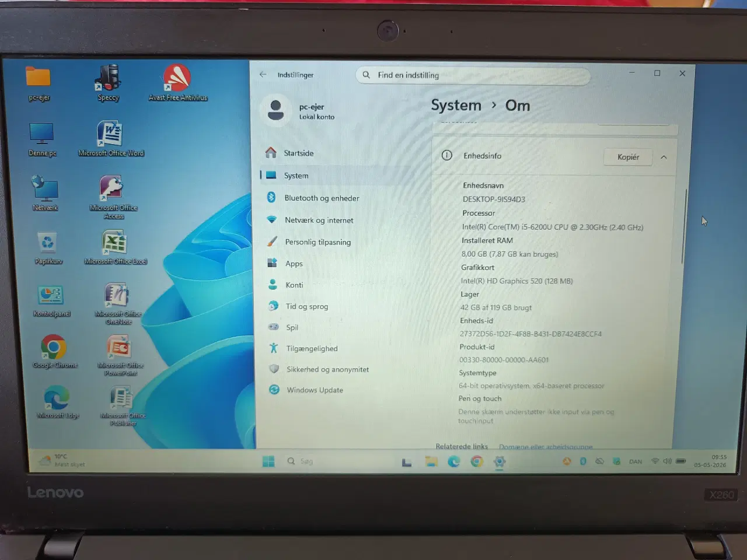The height and width of the screenshot is (560, 747).
Task: Click the Bluetooth tray icon
Action: (583, 461)
